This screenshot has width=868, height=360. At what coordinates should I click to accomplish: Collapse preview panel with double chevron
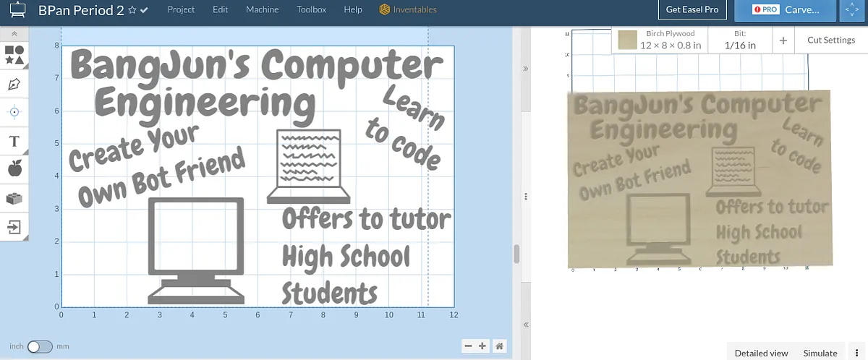pyautogui.click(x=526, y=68)
